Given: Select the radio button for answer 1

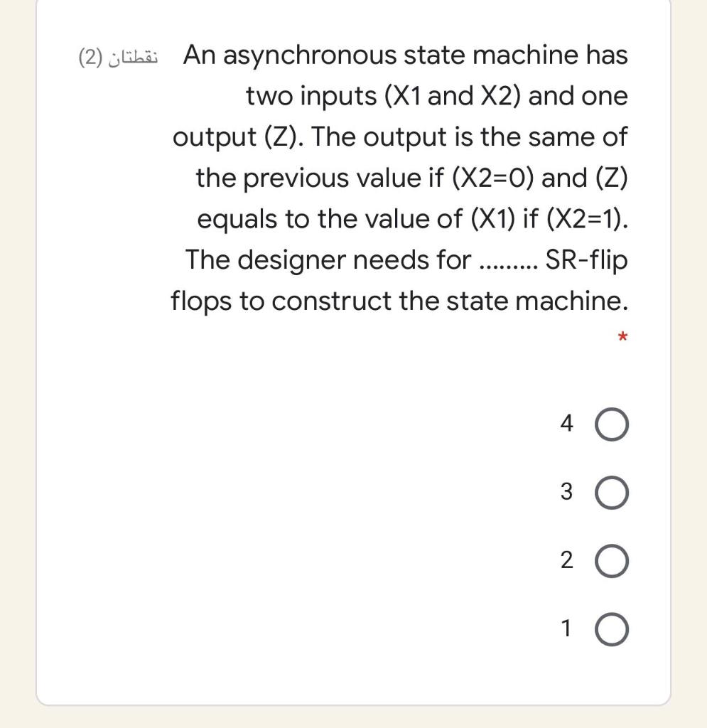Looking at the screenshot, I should (x=612, y=628).
